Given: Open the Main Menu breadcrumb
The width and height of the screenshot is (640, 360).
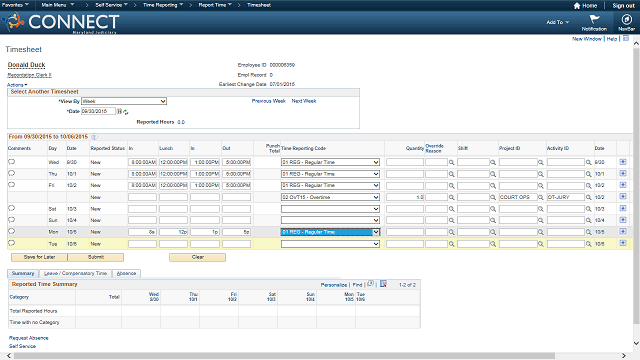Looking at the screenshot, I should pos(58,5).
